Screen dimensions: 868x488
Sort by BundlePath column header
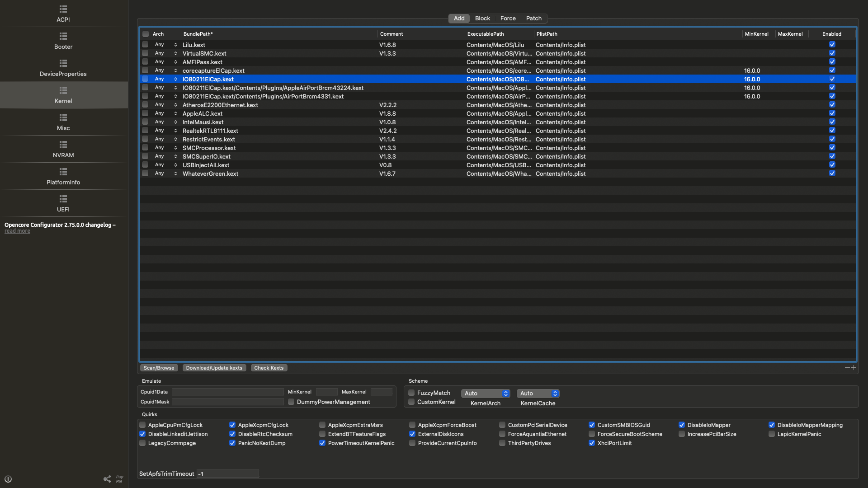pos(279,34)
